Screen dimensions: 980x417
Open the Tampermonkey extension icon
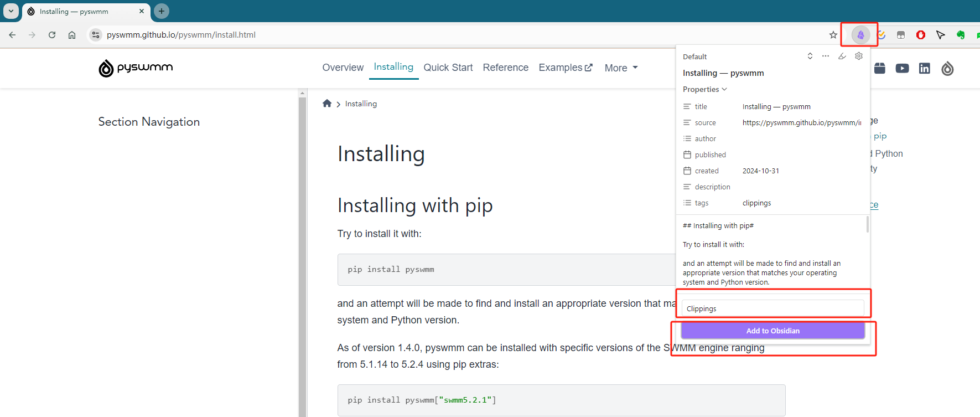pyautogui.click(x=901, y=35)
